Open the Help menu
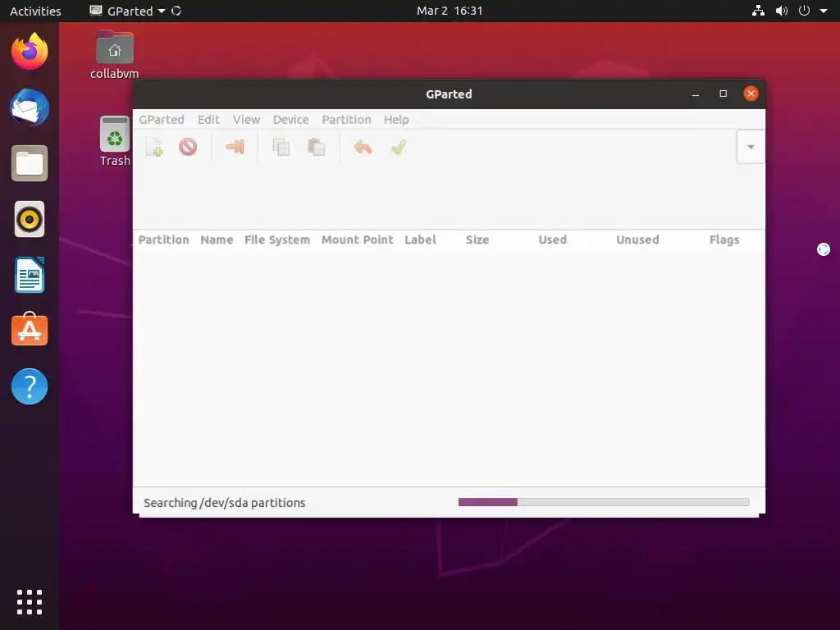Image resolution: width=840 pixels, height=630 pixels. click(x=396, y=120)
